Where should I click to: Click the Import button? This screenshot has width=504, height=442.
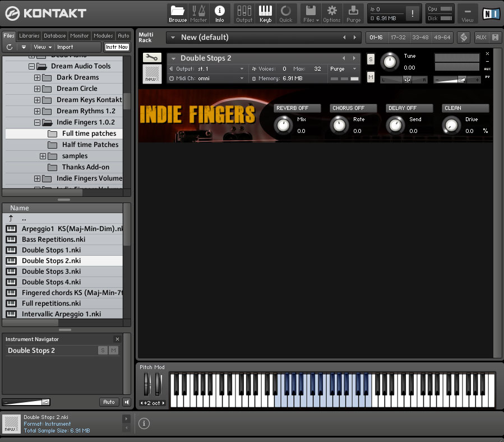(65, 47)
